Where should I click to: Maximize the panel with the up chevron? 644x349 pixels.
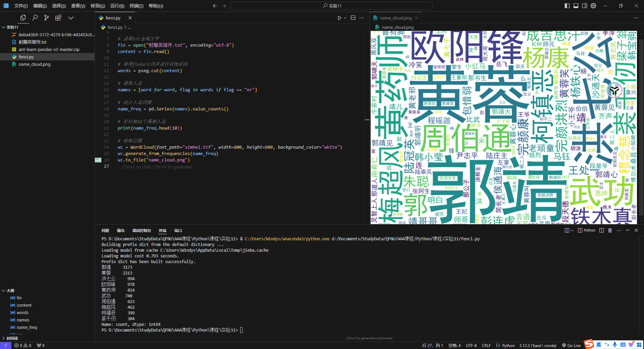pyautogui.click(x=628, y=230)
